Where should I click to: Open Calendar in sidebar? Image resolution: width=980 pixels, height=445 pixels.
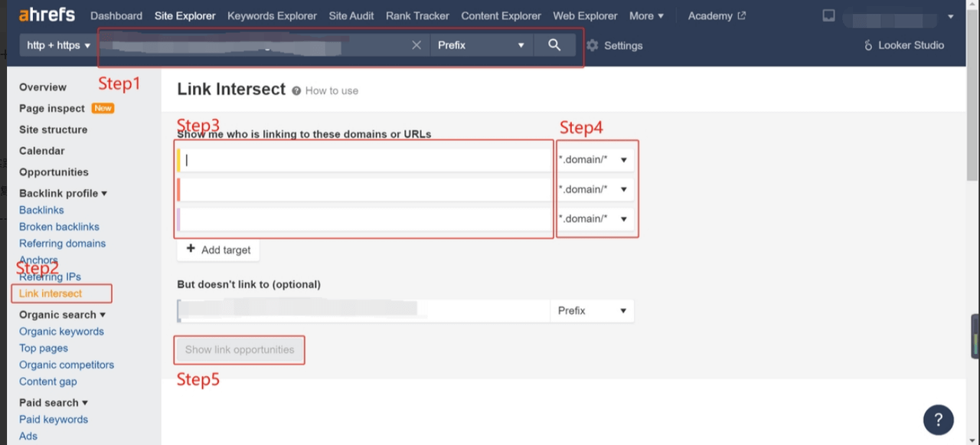click(42, 151)
